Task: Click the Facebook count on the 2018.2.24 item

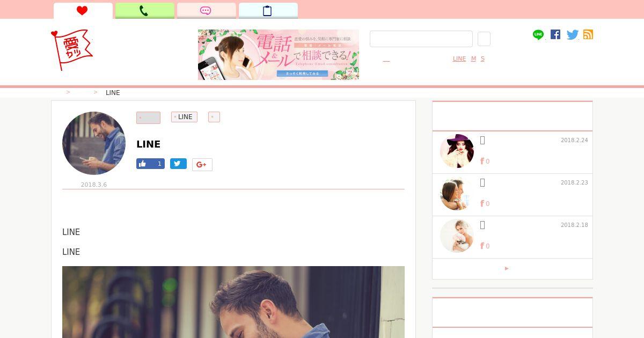Action: (x=485, y=161)
